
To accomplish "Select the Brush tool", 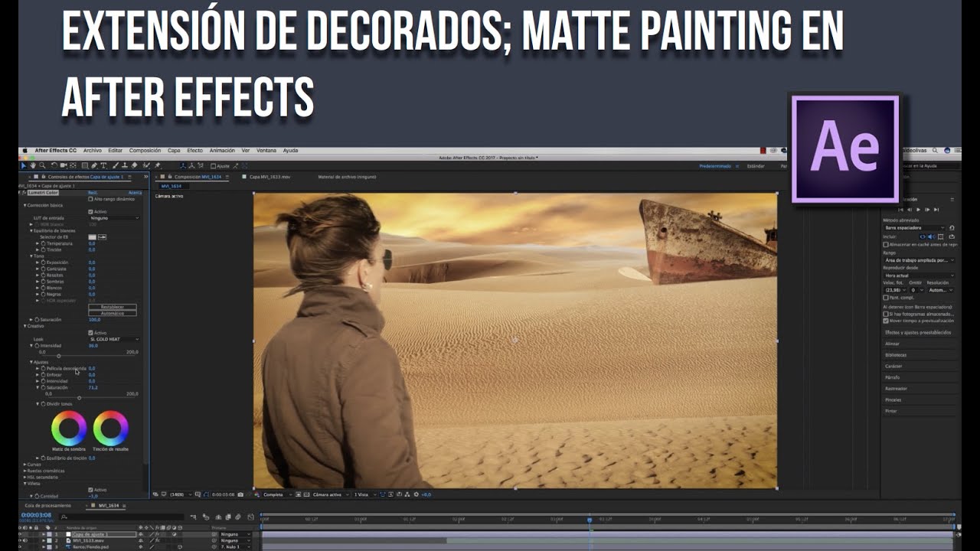I will (x=116, y=165).
